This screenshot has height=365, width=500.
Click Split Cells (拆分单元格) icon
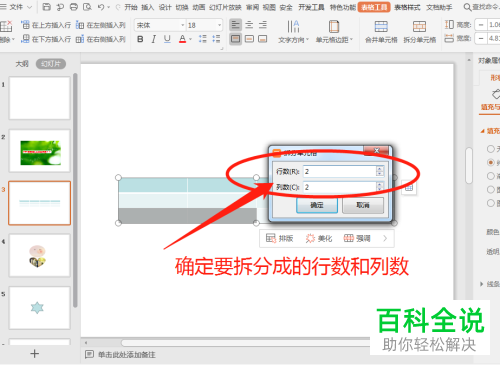tap(419, 27)
